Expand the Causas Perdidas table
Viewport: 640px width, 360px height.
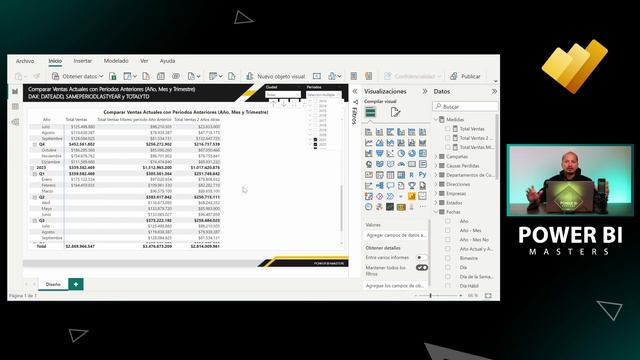[x=436, y=166]
